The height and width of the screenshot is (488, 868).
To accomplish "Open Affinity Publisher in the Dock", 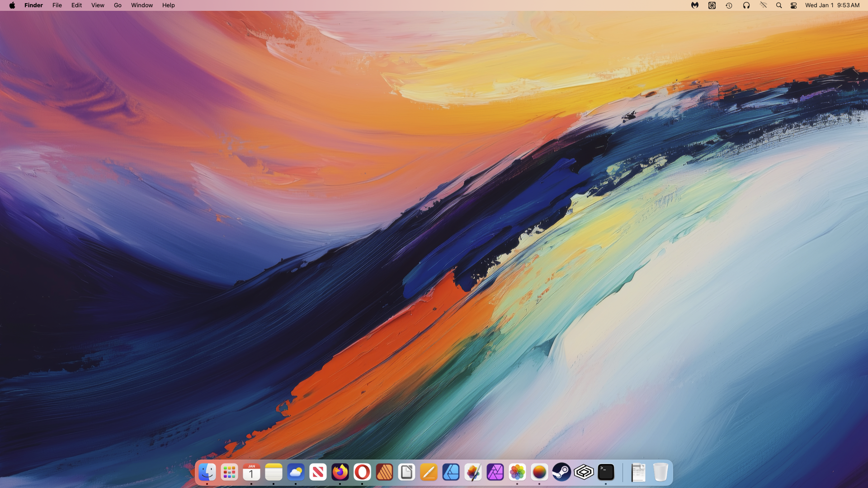I will point(384,473).
